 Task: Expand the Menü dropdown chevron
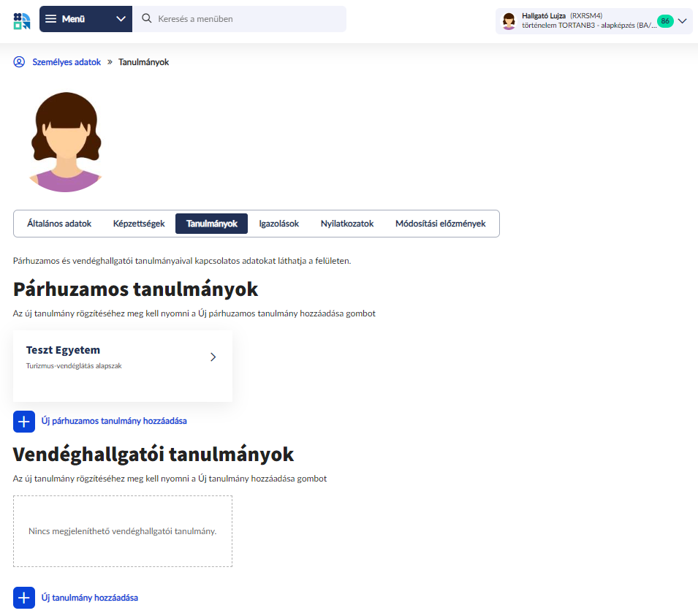pyautogui.click(x=121, y=19)
